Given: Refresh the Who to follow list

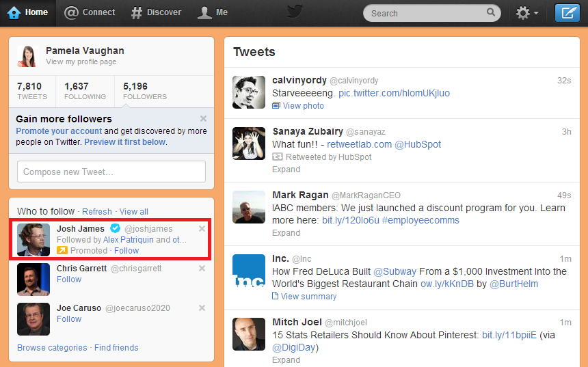Looking at the screenshot, I should point(97,212).
